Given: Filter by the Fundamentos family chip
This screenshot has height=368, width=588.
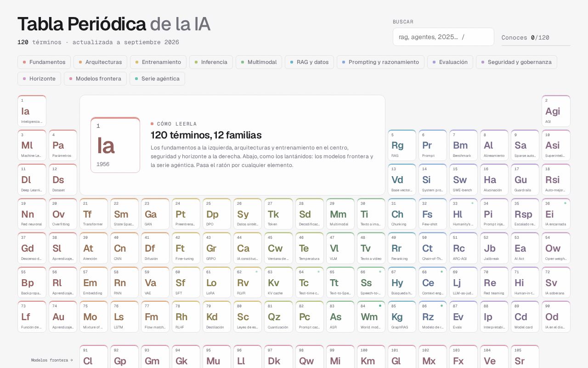Looking at the screenshot, I should click(x=44, y=62).
